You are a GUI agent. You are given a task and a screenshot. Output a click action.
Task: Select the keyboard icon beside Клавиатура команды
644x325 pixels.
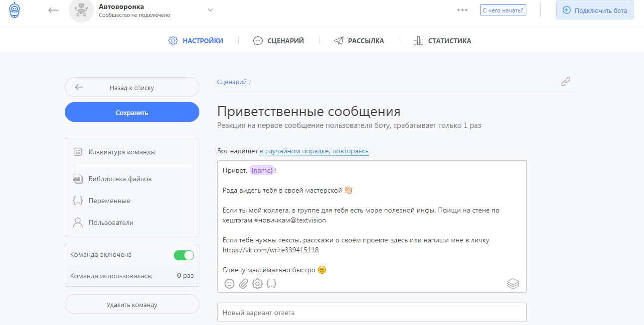78,151
